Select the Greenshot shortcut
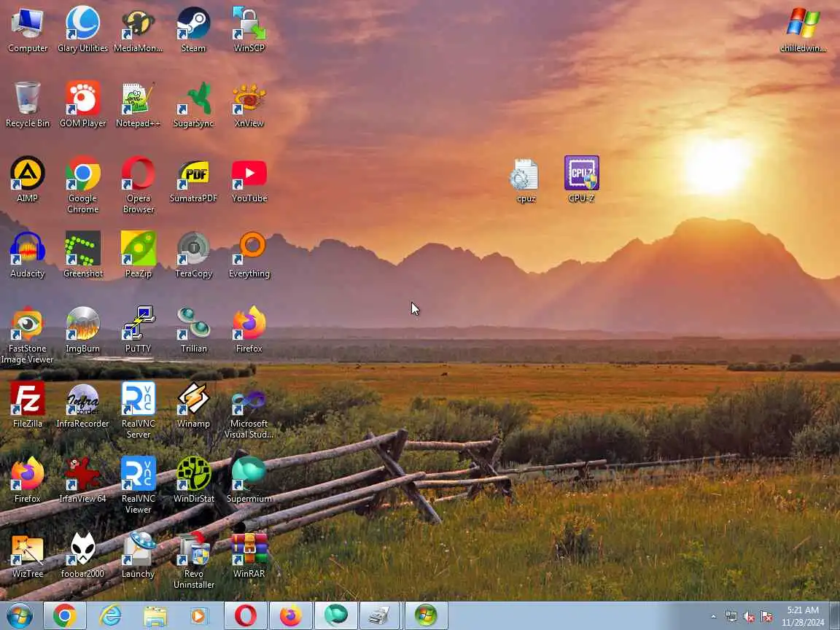840x630 pixels. 82,255
